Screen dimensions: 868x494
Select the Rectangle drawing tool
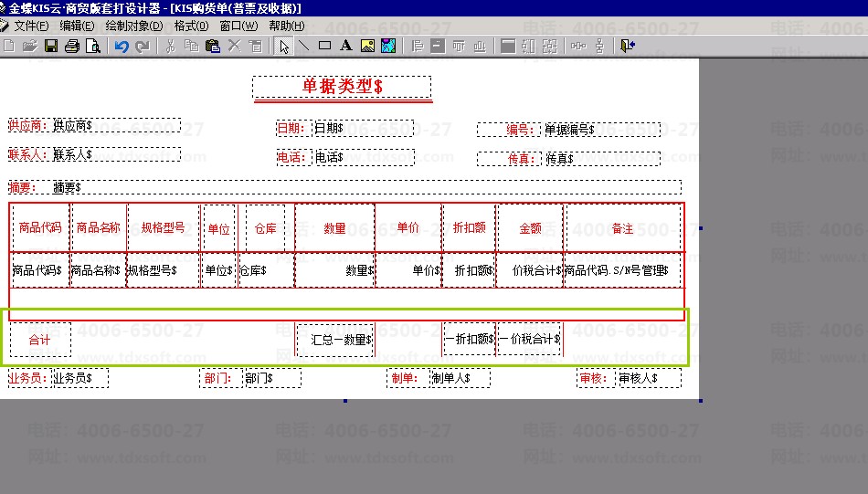(x=325, y=46)
